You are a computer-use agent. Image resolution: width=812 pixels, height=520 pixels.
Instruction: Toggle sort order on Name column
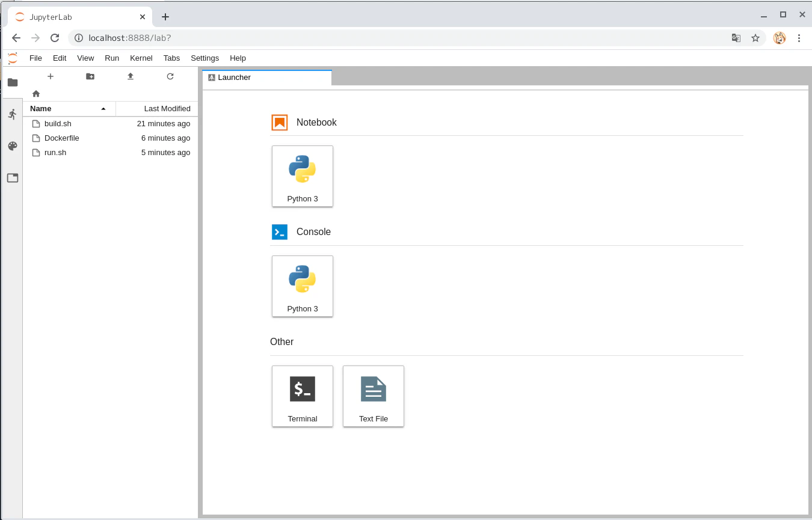click(69, 109)
